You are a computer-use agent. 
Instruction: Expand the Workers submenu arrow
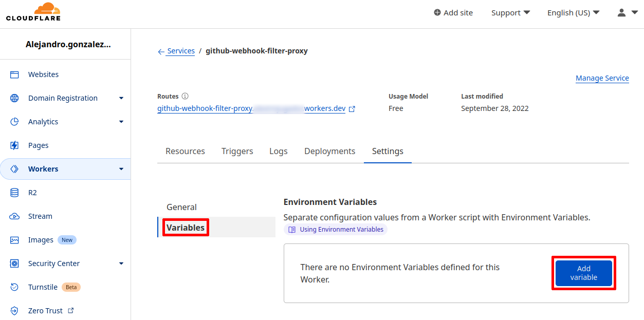point(121,169)
